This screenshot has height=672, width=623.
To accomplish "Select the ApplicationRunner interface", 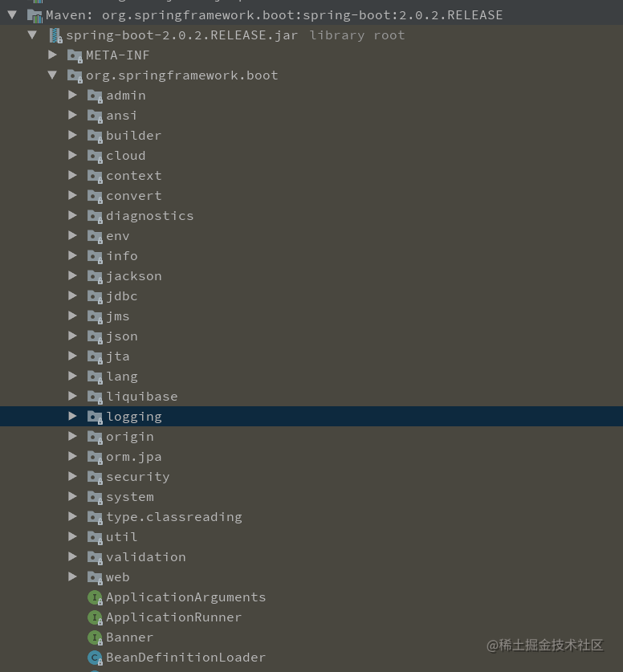I will pos(173,617).
